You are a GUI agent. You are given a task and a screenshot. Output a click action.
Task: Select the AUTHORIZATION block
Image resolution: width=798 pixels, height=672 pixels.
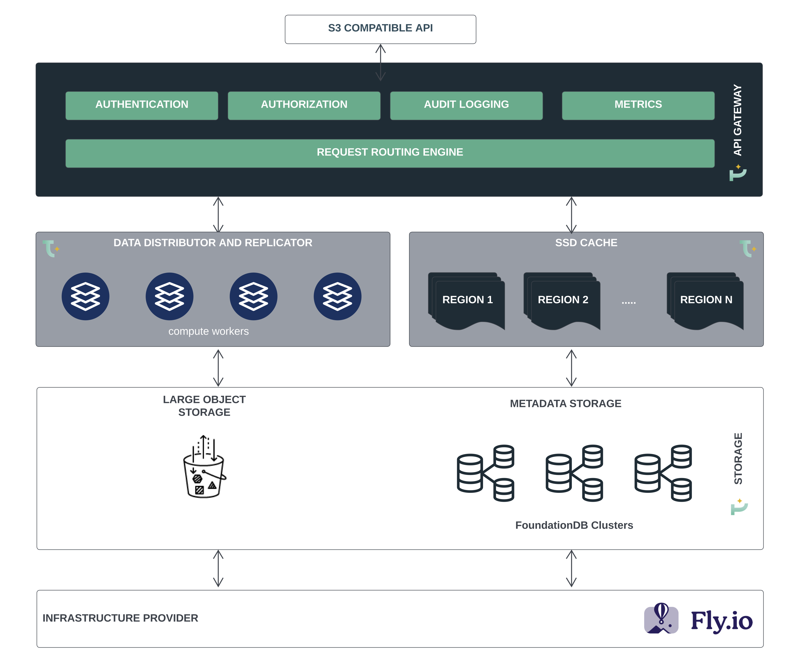click(x=304, y=106)
